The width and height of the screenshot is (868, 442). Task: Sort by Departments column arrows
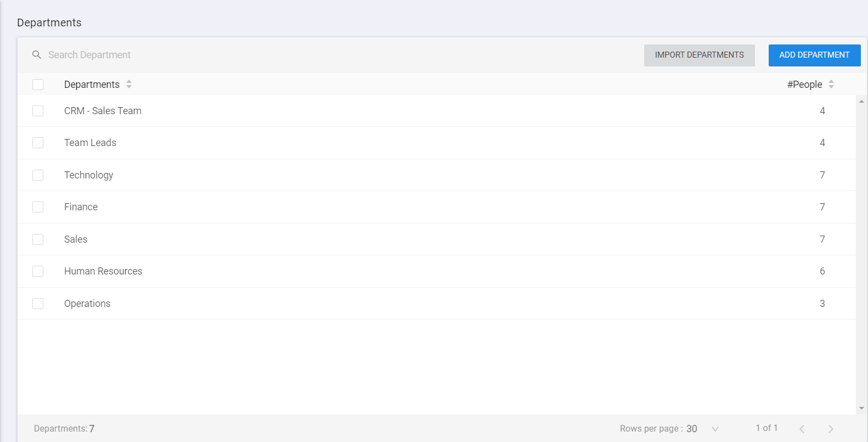click(x=129, y=84)
